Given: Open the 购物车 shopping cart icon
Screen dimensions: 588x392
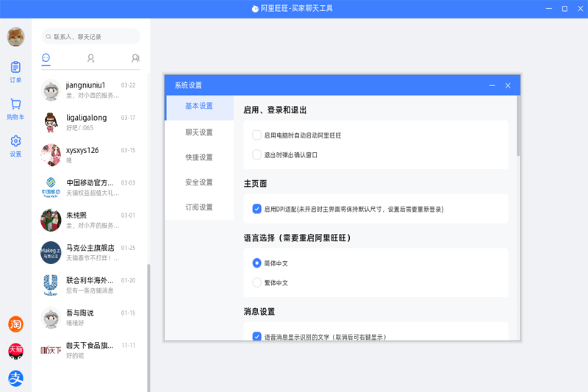Looking at the screenshot, I should click(x=15, y=109).
